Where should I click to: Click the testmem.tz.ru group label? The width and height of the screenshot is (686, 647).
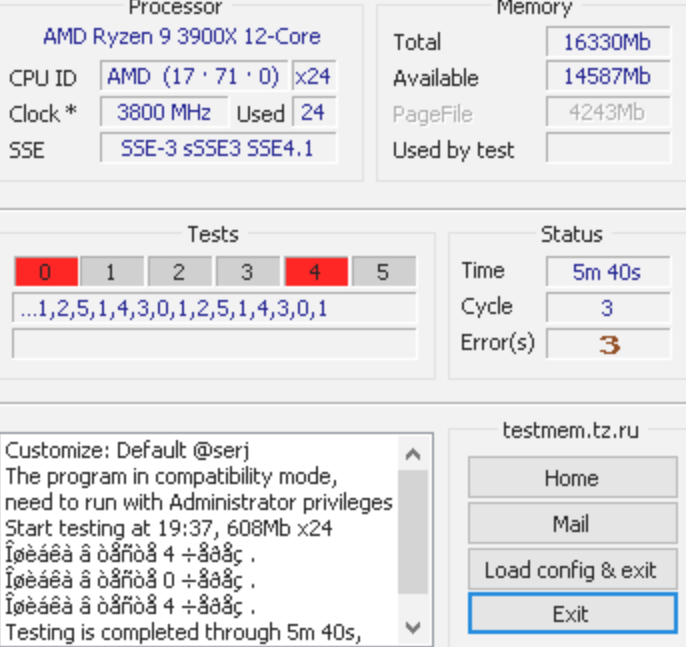click(x=571, y=430)
